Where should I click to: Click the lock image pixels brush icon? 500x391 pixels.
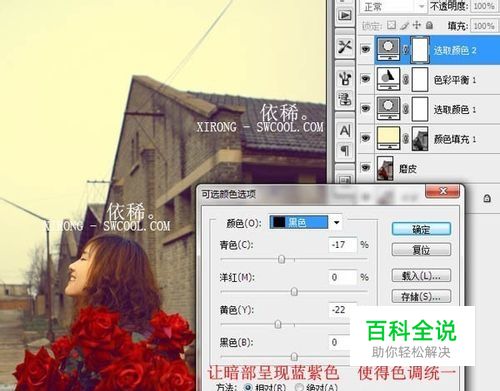pos(405,25)
